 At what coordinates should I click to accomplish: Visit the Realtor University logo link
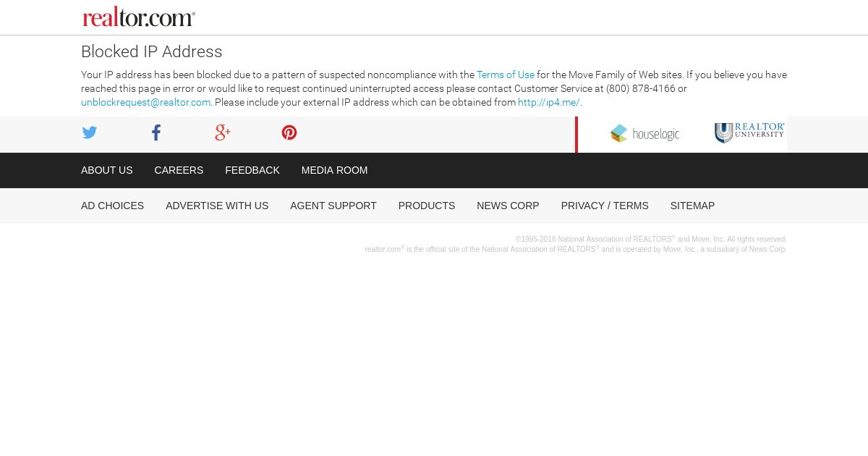[749, 133]
